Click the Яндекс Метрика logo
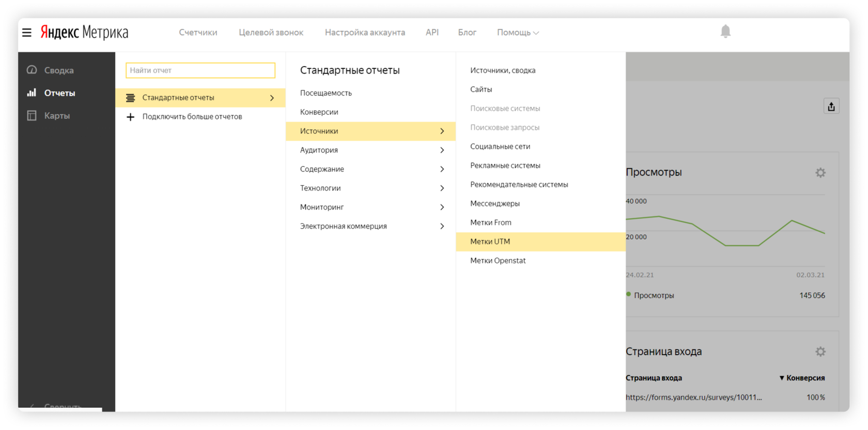This screenshot has height=430, width=868. (85, 33)
